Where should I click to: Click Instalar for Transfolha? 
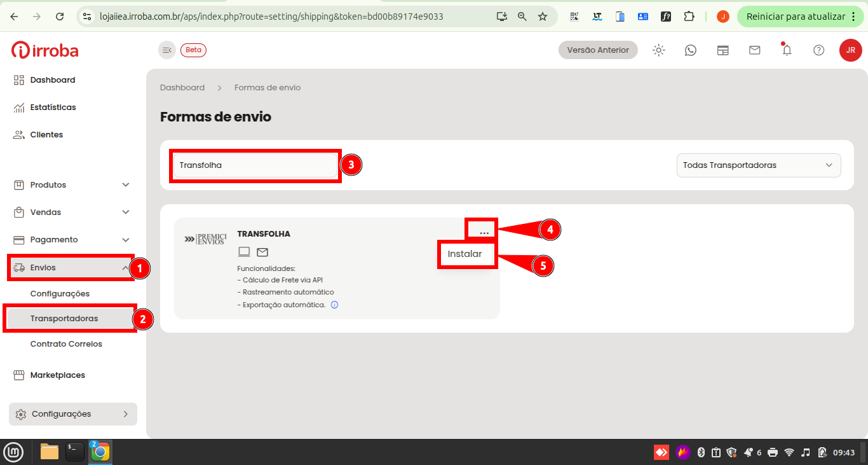[465, 254]
